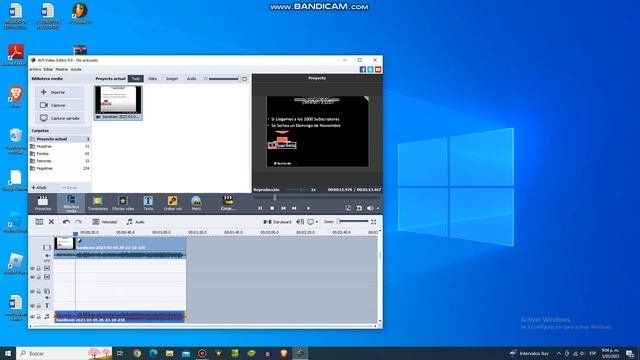The image size is (640, 360).
Task: Adjust the timeline Zoom slider
Action: tap(353, 222)
